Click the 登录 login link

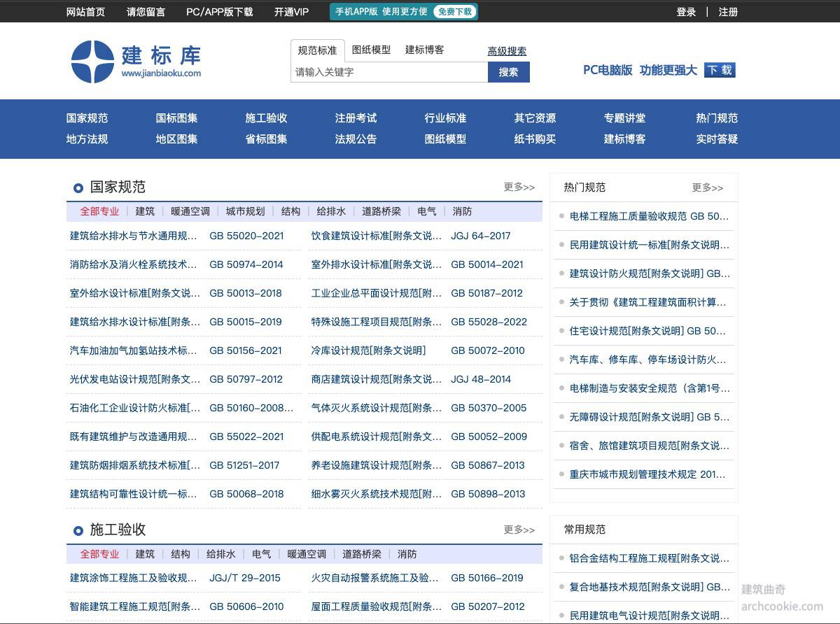coord(686,12)
